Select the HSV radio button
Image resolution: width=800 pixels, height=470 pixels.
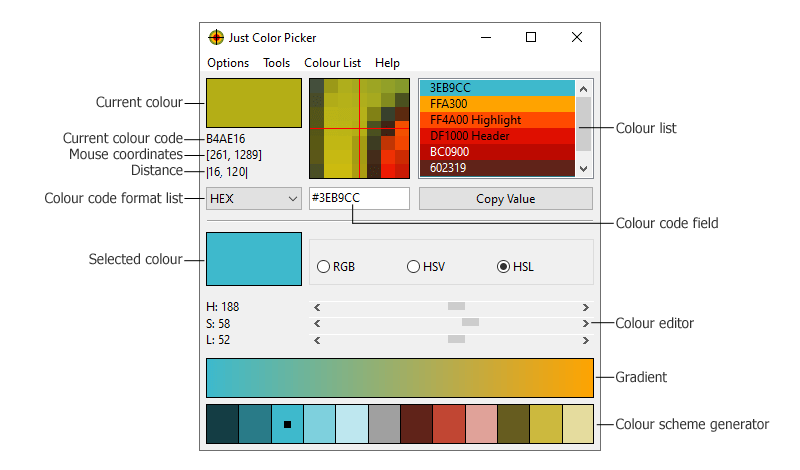pyautogui.click(x=413, y=267)
